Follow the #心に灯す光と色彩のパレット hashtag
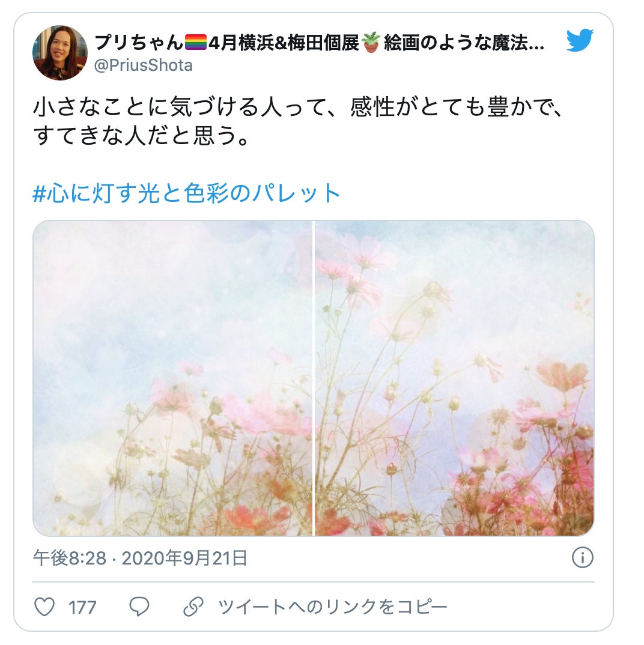 point(186,193)
